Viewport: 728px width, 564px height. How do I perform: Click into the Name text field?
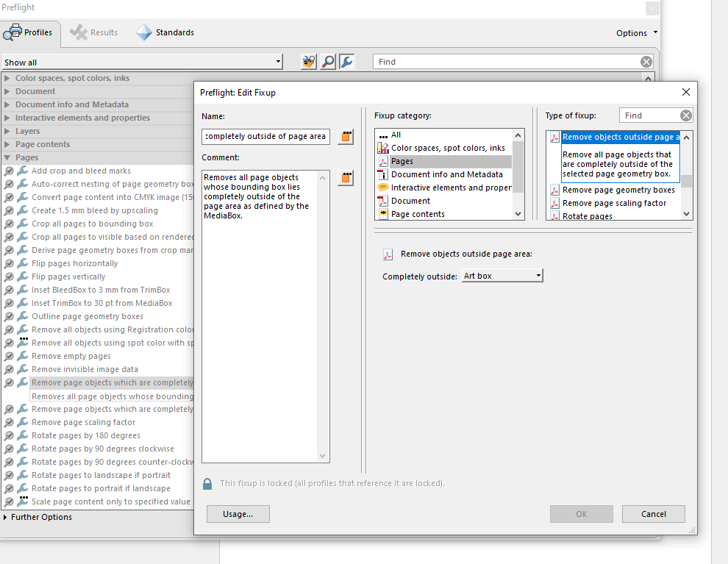[265, 137]
